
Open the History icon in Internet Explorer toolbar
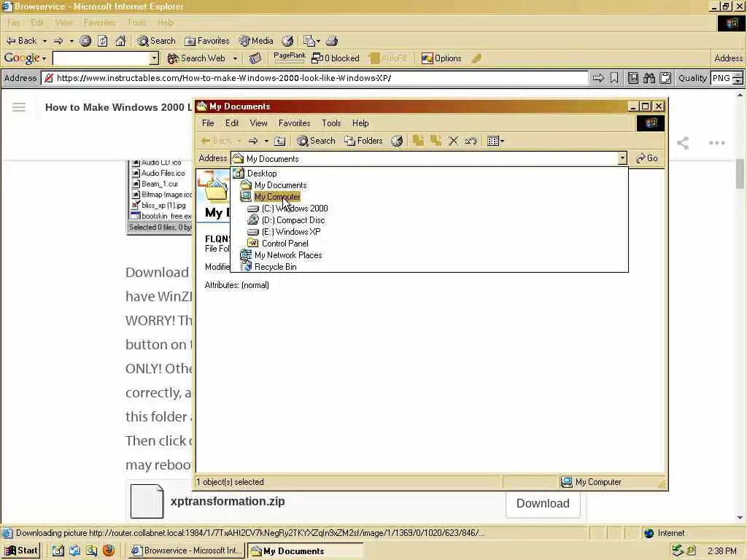coord(287,41)
